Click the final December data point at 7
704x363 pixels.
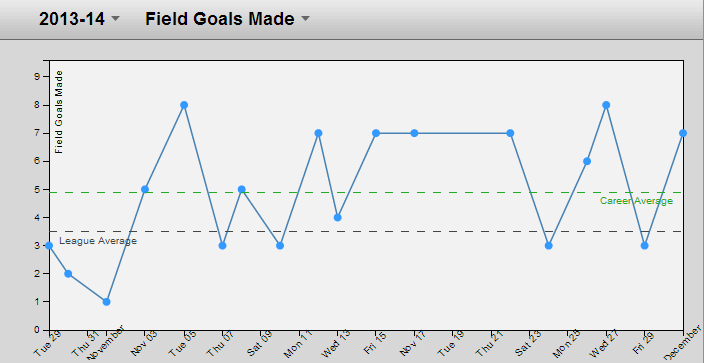(683, 133)
